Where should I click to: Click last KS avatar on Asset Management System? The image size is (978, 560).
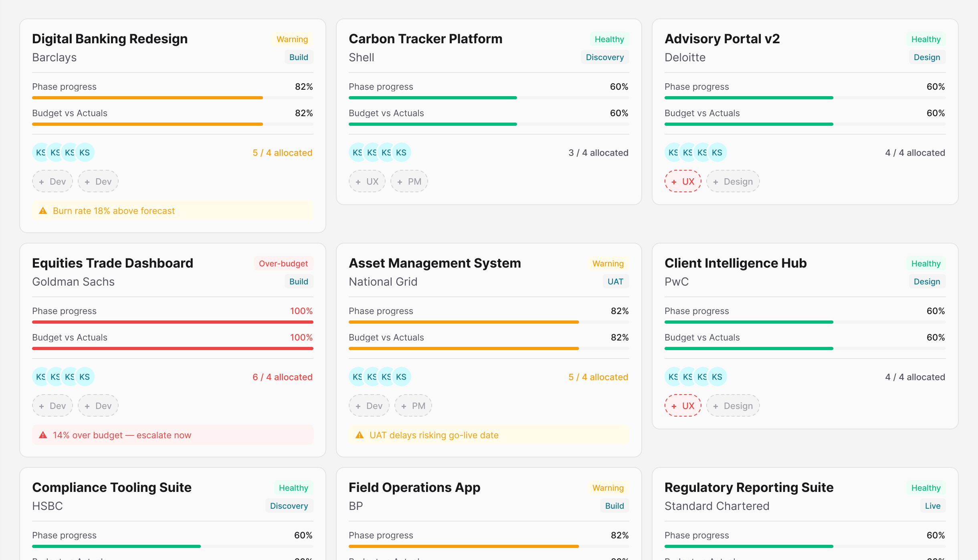(402, 377)
